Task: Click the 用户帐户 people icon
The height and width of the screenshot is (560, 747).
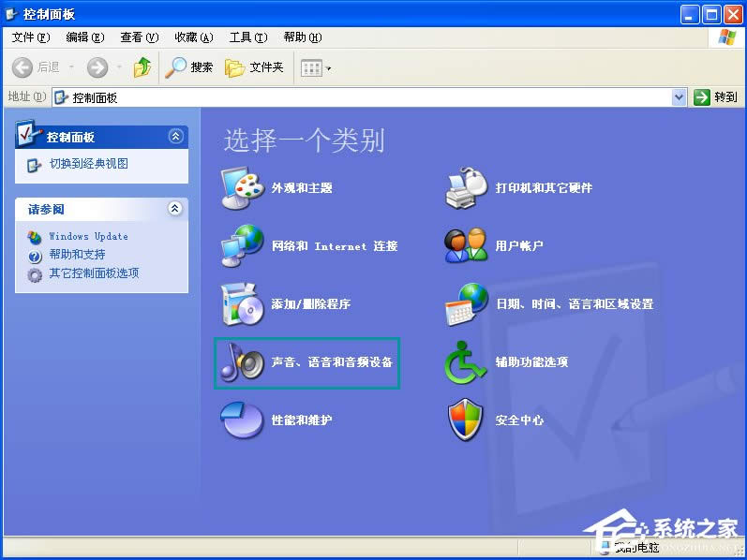Action: 467,246
